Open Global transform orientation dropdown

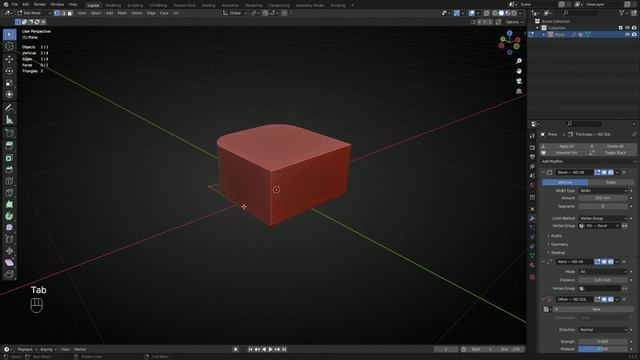(234, 13)
